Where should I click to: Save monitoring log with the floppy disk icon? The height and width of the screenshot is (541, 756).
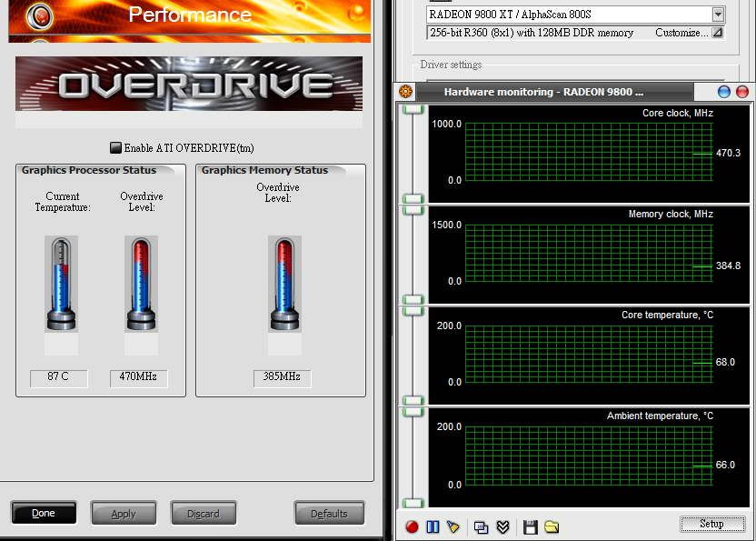tap(530, 527)
